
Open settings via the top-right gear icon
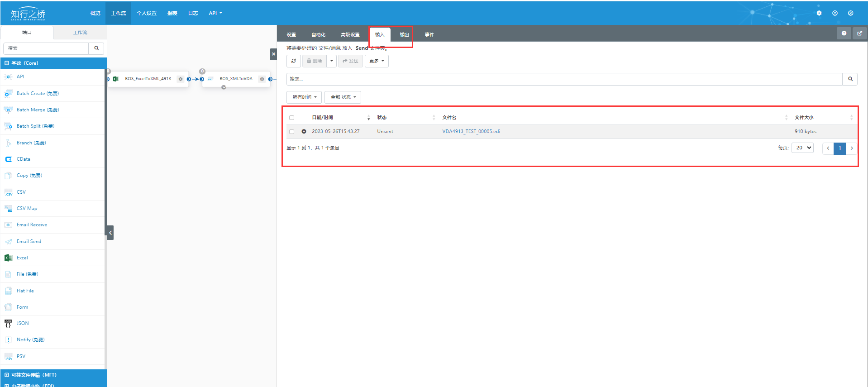click(x=819, y=13)
